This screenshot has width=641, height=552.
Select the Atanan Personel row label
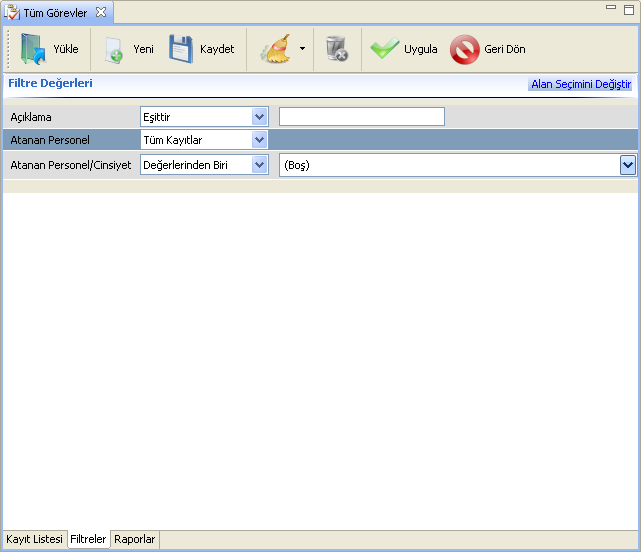click(x=50, y=140)
